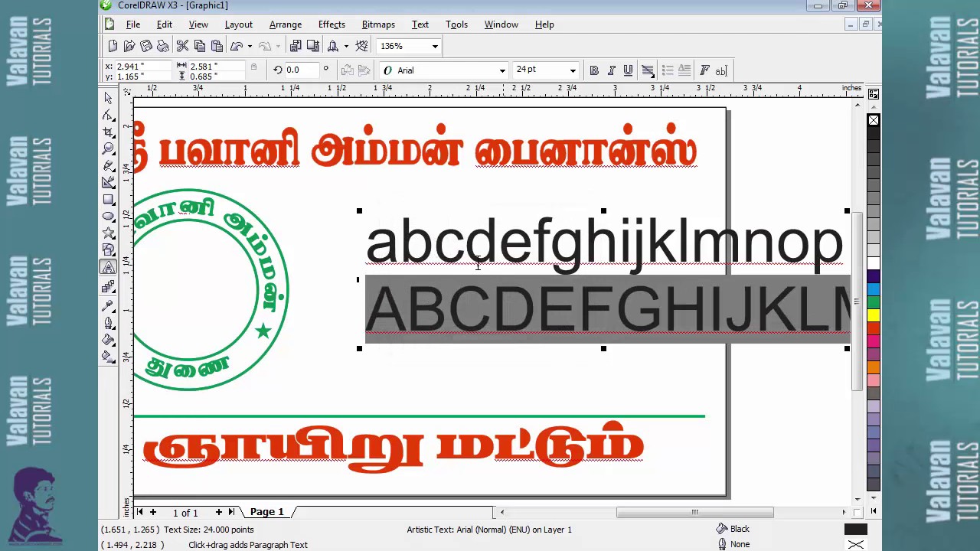Add a page before current page

[153, 512]
